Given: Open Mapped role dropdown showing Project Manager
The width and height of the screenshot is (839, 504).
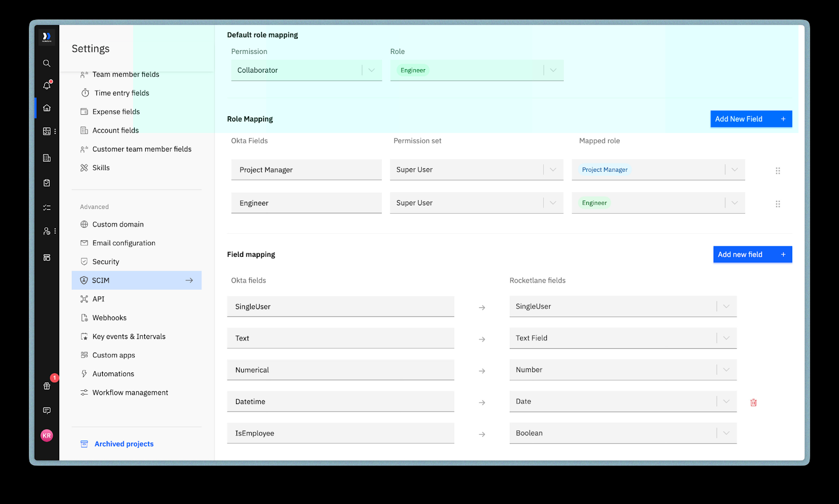Looking at the screenshot, I should coord(658,170).
